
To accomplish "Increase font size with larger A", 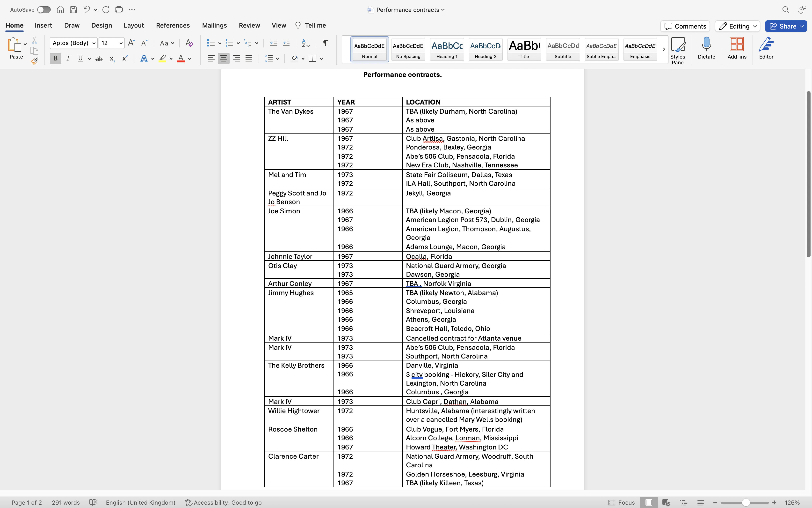I will (131, 43).
